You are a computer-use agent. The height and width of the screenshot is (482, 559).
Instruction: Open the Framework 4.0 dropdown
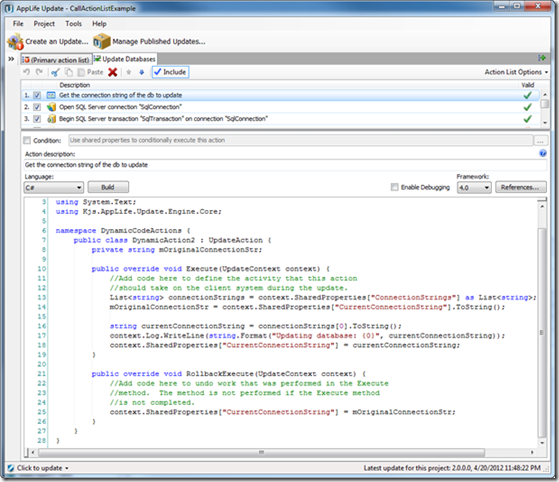pos(474,188)
